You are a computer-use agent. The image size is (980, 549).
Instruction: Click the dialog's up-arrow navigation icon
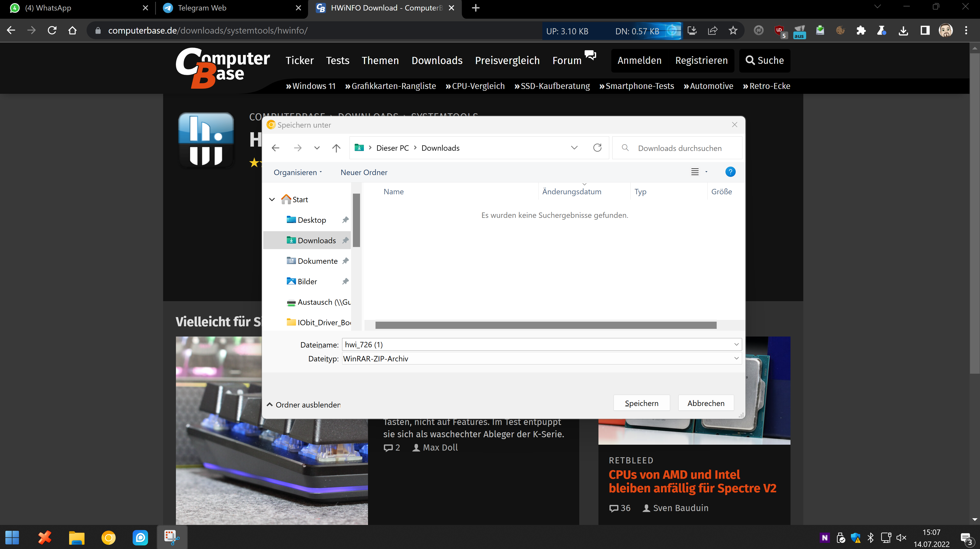(336, 148)
